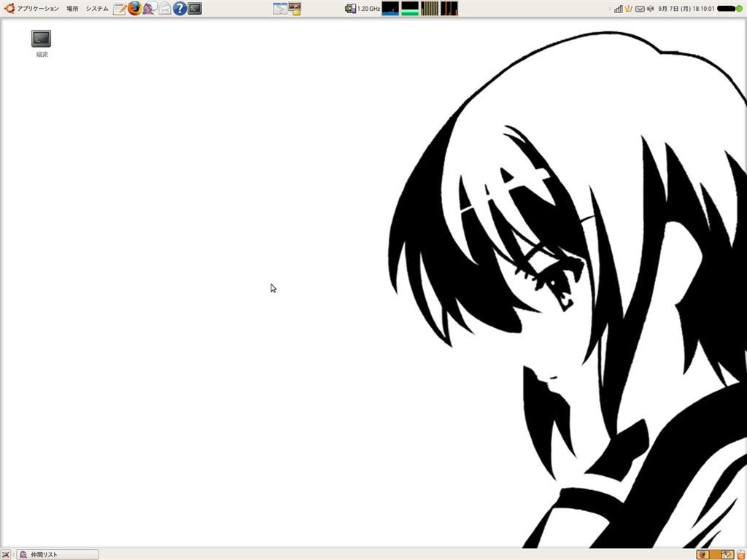Open Pidgin messenger launcher
Image resolution: width=747 pixels, height=560 pixels.
(x=150, y=8)
